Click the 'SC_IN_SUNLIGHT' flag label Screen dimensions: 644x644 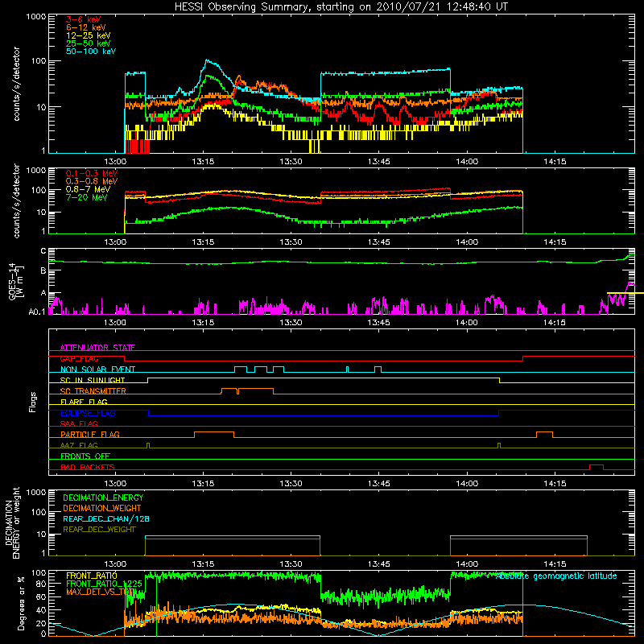93,380
